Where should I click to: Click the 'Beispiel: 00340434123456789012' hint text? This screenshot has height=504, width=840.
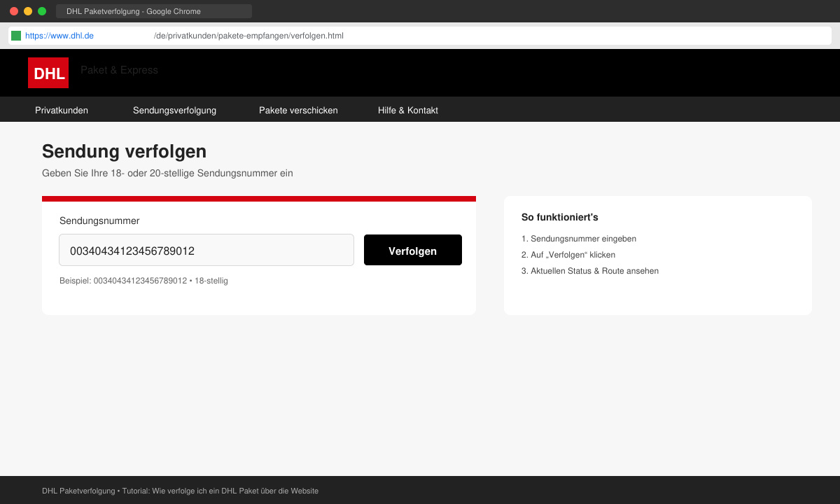(x=123, y=281)
